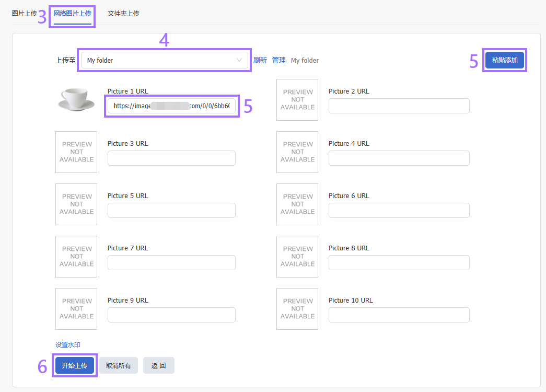Open the 设置水印 watermark settings link

[x=68, y=345]
